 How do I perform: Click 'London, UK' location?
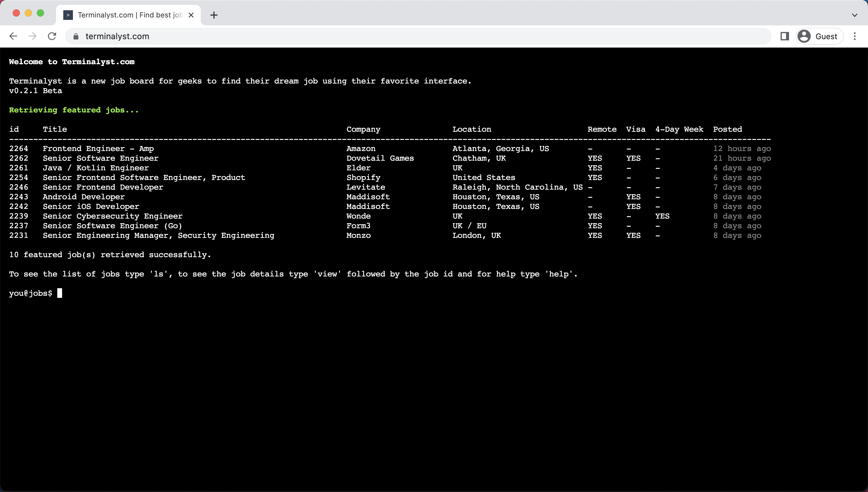click(477, 235)
